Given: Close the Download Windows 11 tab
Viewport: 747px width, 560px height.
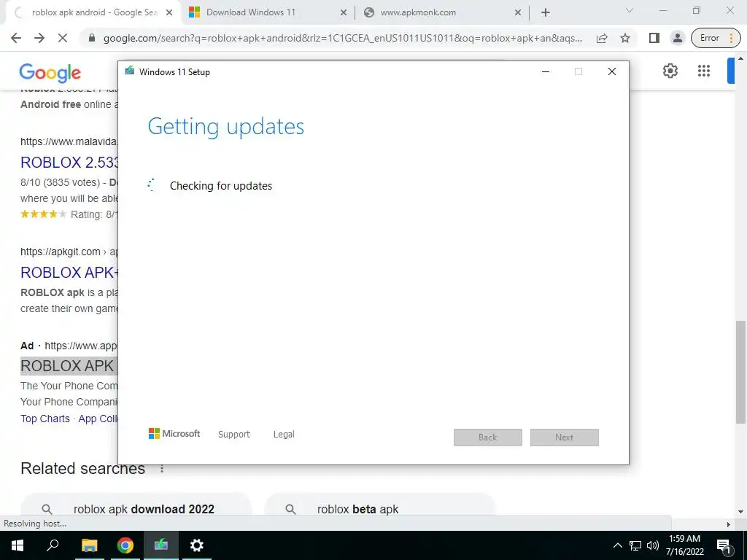Looking at the screenshot, I should (x=344, y=13).
